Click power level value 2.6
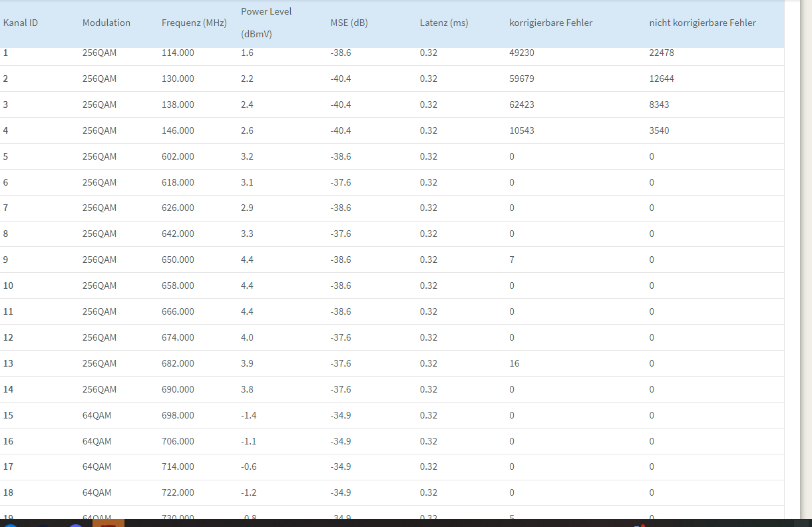812x527 pixels. (x=247, y=130)
